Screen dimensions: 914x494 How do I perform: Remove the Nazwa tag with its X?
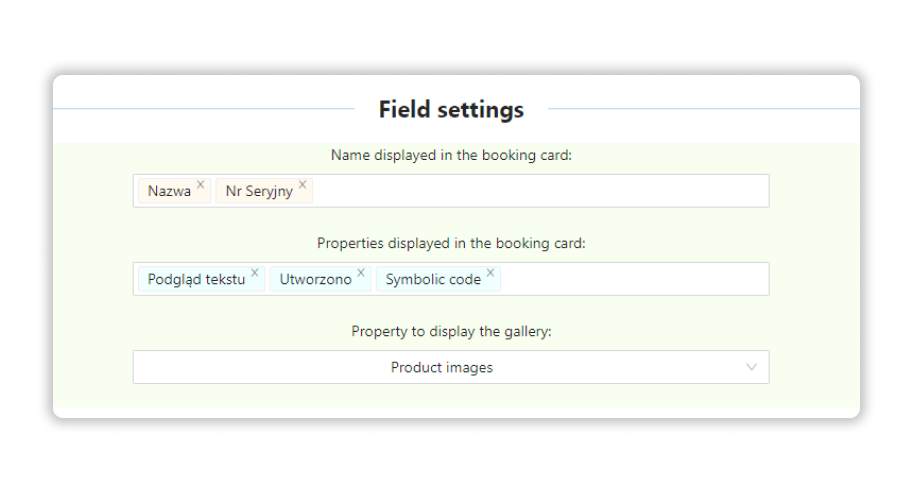pyautogui.click(x=201, y=184)
